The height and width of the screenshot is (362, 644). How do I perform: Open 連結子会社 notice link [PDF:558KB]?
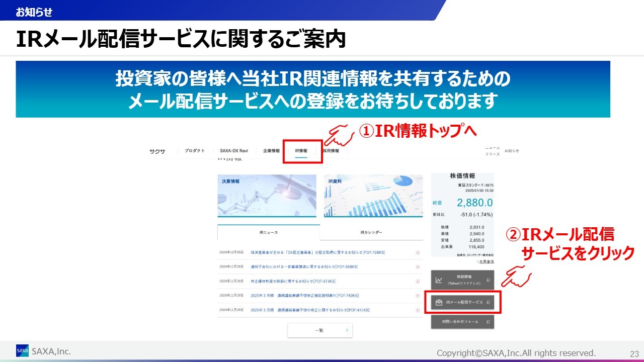[304, 267]
